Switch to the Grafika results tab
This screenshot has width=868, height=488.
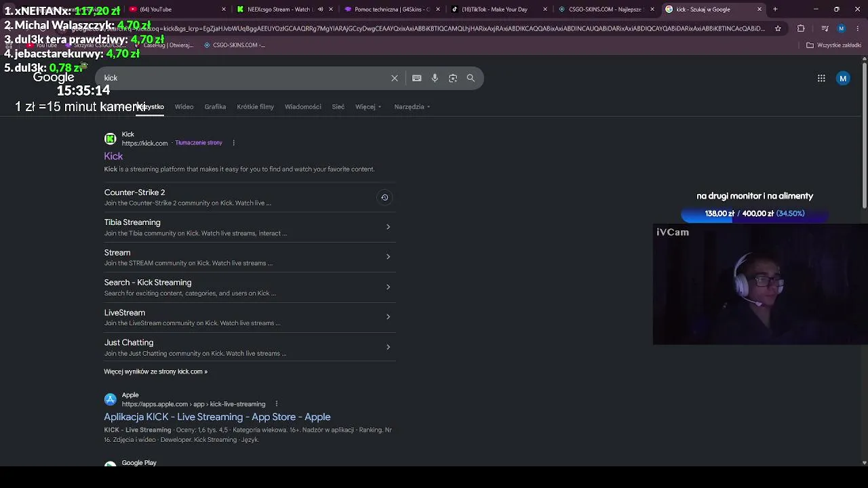(215, 106)
